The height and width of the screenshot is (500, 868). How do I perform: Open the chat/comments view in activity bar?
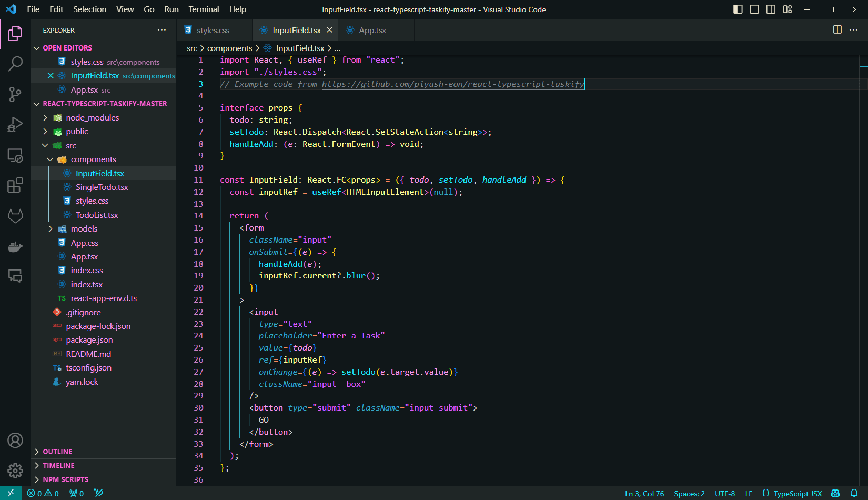pyautogui.click(x=15, y=276)
